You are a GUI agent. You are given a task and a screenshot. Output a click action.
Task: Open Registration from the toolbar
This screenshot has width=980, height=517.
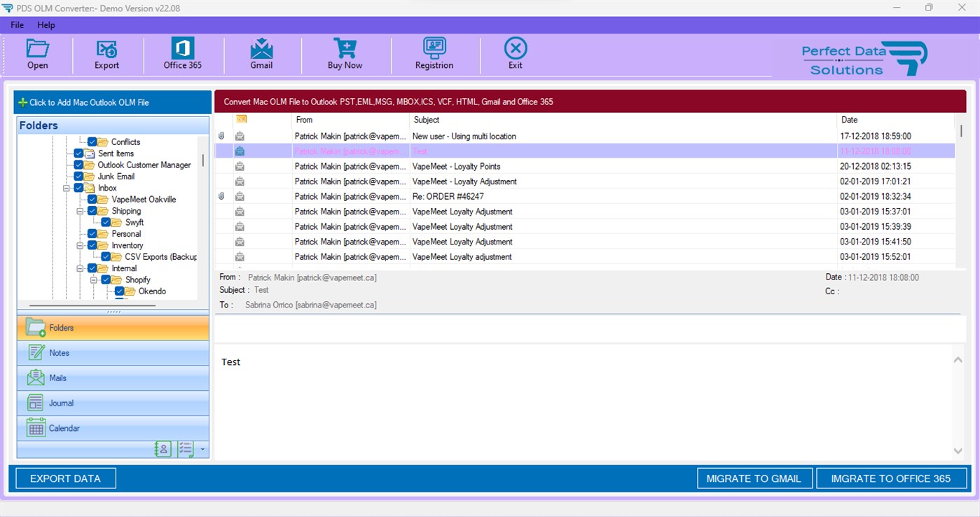point(434,53)
